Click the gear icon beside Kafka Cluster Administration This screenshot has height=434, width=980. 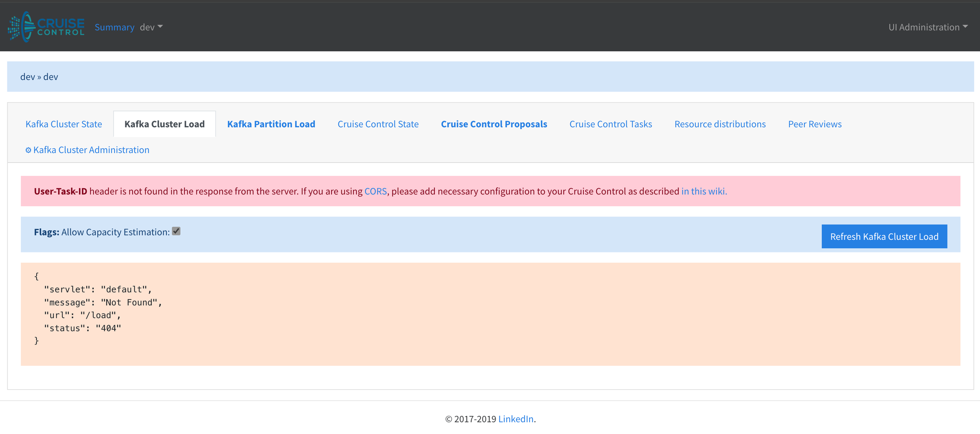28,150
